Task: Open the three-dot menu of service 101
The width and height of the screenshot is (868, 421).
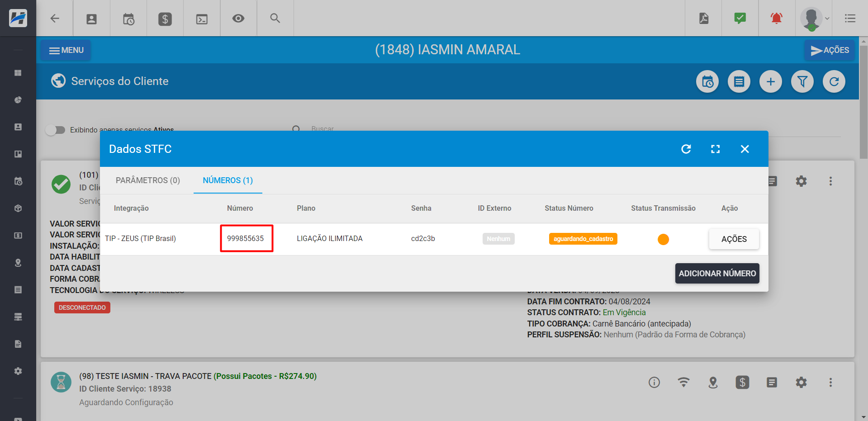Action: [x=830, y=181]
